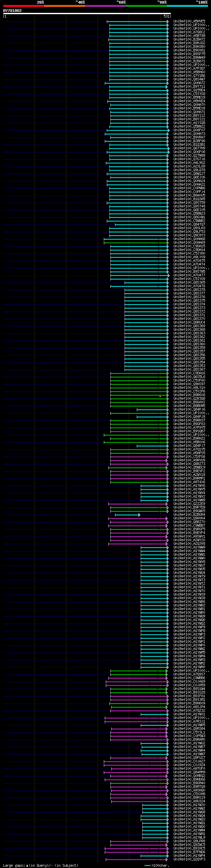Select hit UniRef100_A5BH60
The image size is (211, 868).
(x=189, y=72)
